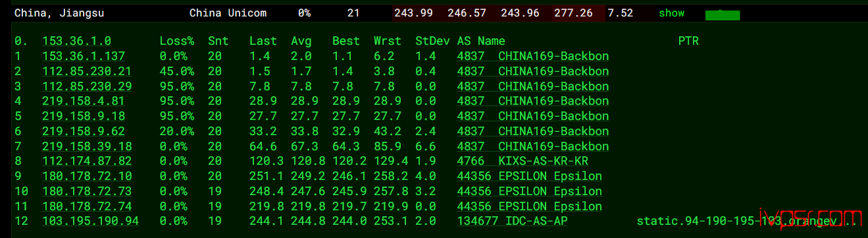Click the green latency bar graph
Image resolution: width=868 pixels, height=238 pixels.
pyautogui.click(x=723, y=15)
